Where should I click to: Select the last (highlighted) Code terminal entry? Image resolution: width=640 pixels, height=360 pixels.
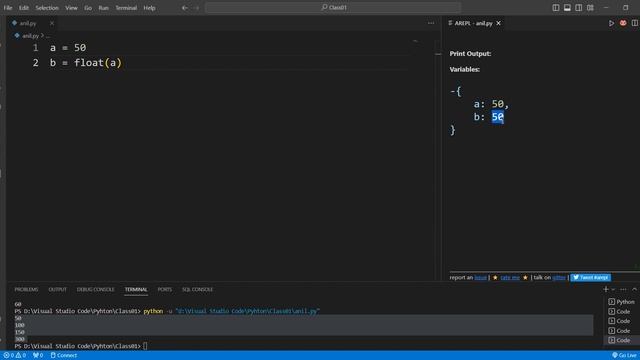pos(621,340)
